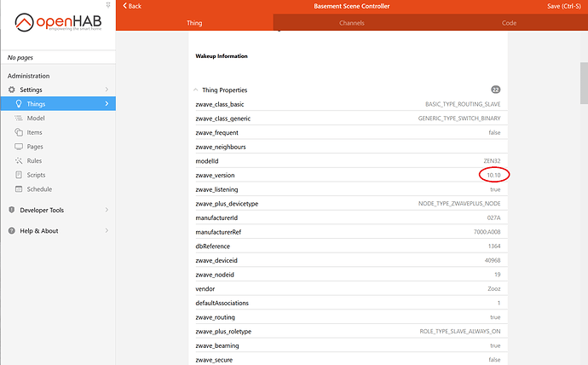Screen dimensions: 588x365
Task: Click the zwave_nodeid value 19
Action: tap(498, 275)
